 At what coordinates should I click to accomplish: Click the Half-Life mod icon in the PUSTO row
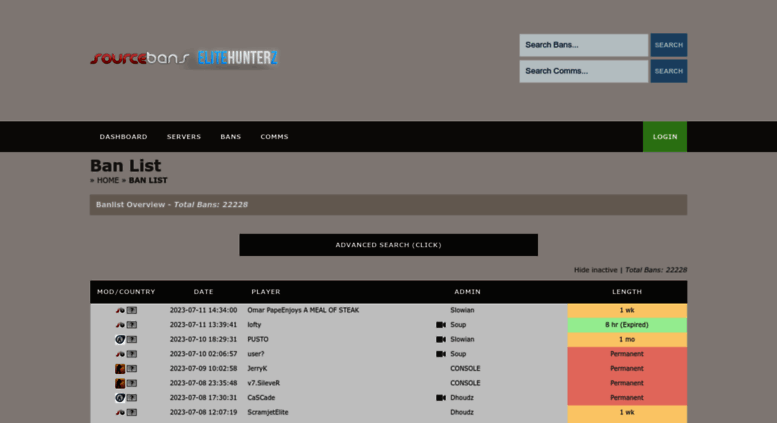[120, 339]
